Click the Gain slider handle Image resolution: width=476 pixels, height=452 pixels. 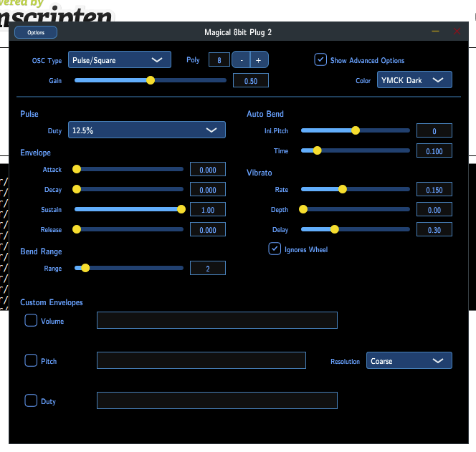[151, 80]
